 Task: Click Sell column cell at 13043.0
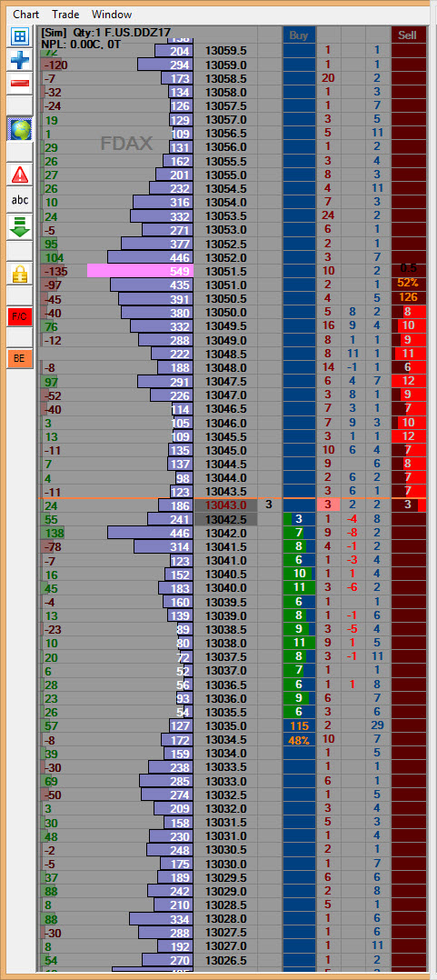tap(408, 505)
